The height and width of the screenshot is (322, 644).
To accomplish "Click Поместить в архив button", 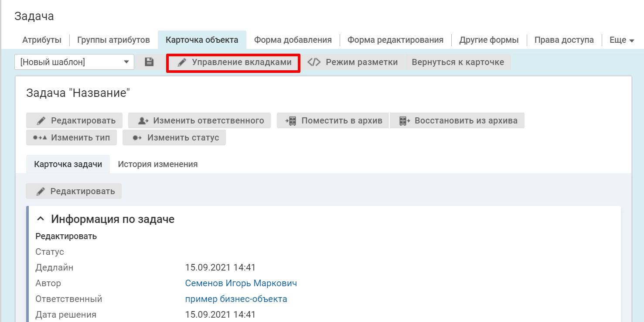I will pyautogui.click(x=333, y=121).
